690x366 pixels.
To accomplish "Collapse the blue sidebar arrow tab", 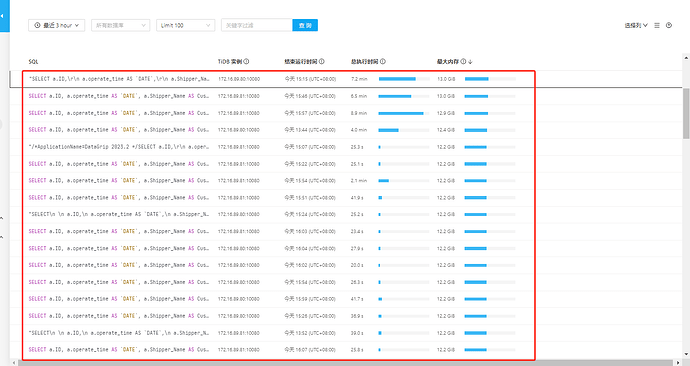I will click(4, 16).
